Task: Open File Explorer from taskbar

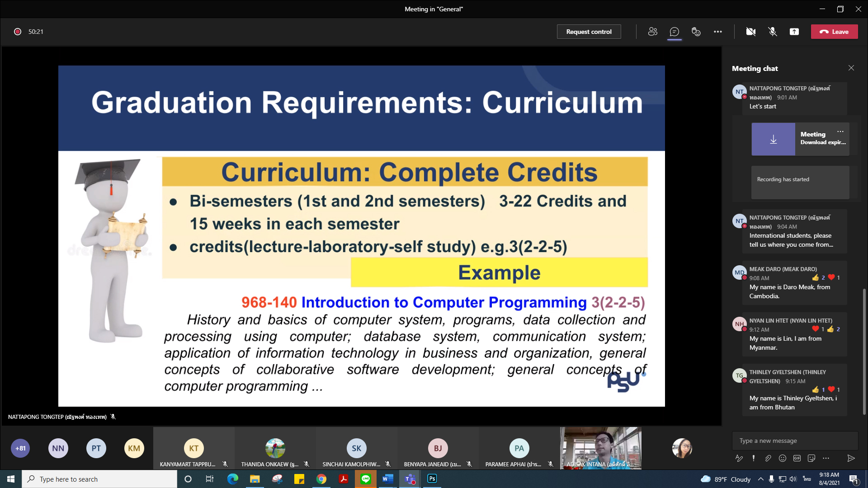Action: (255, 479)
